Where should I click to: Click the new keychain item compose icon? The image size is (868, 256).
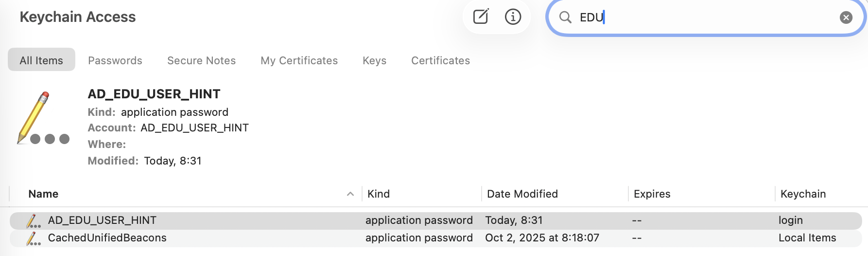click(481, 17)
